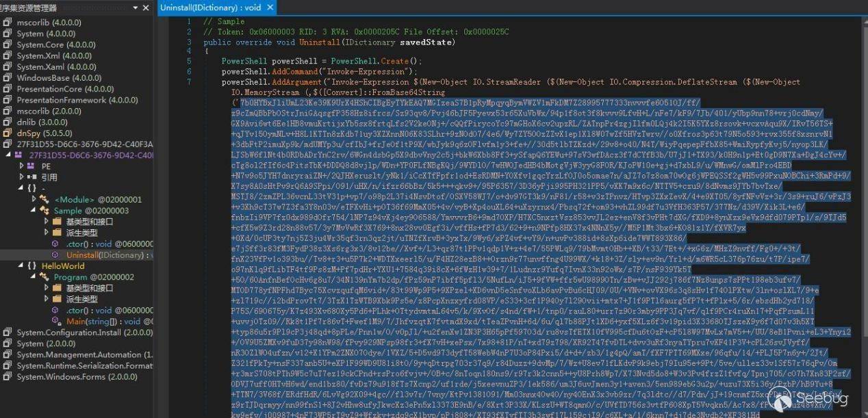Collapse the HelloWorld namespace node
This screenshot has height=418, width=868.
[x=20, y=266]
